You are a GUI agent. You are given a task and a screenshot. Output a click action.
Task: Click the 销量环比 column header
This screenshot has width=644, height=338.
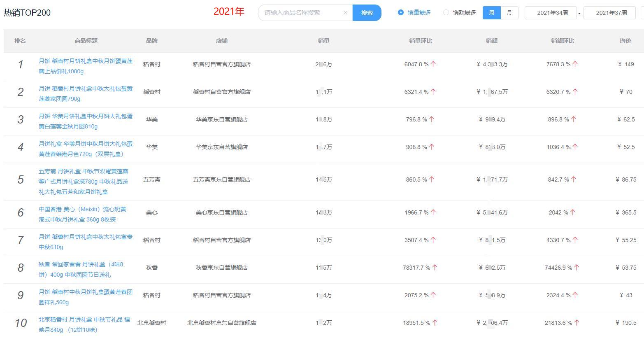click(420, 41)
